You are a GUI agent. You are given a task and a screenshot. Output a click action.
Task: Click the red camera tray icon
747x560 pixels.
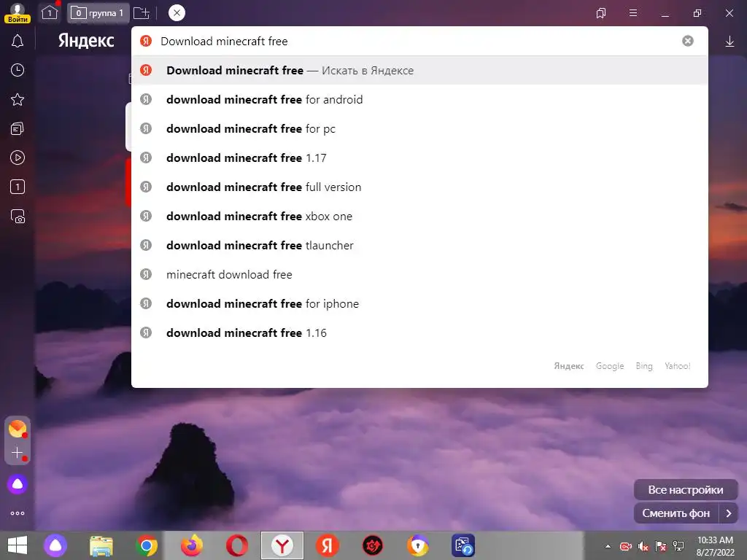(625, 546)
